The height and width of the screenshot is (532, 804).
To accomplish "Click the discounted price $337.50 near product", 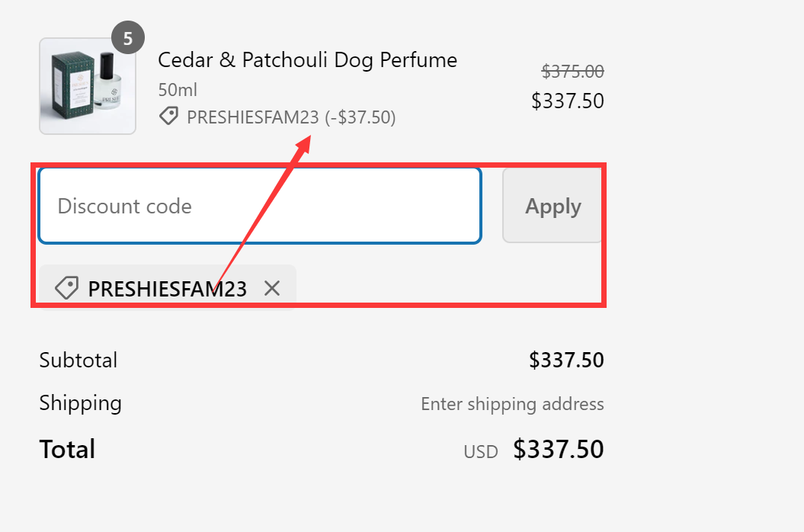I will coord(568,101).
